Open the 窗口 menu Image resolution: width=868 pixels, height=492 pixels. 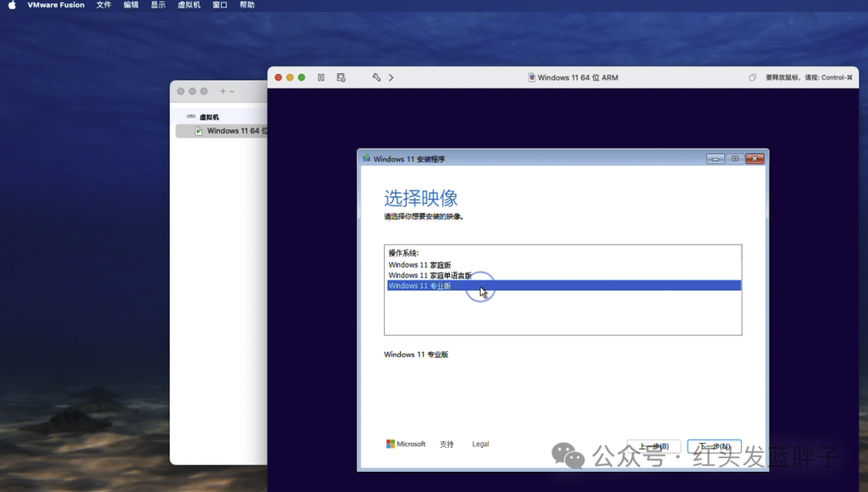point(219,5)
